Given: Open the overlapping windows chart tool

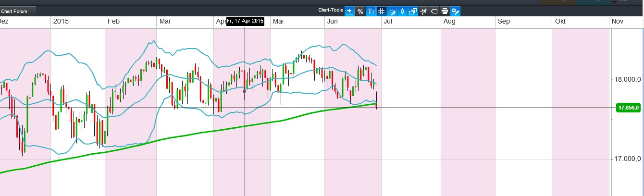Looking at the screenshot, I should tap(413, 11).
